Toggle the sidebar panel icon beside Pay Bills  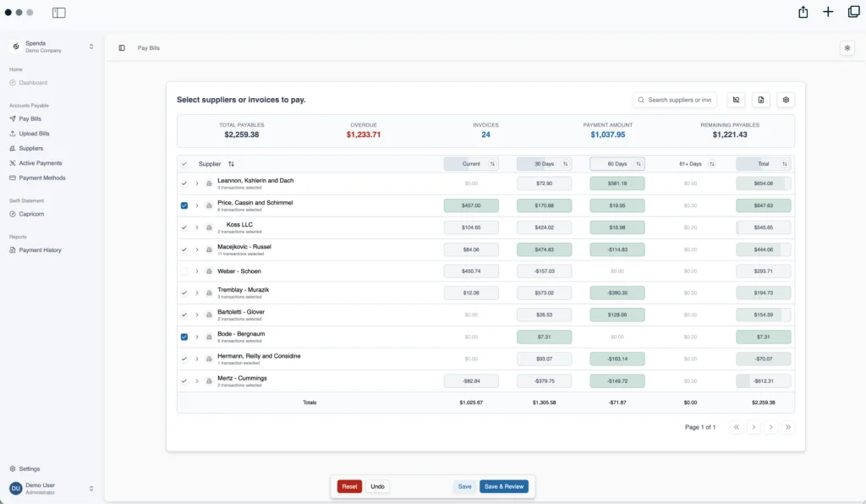pyautogui.click(x=122, y=48)
